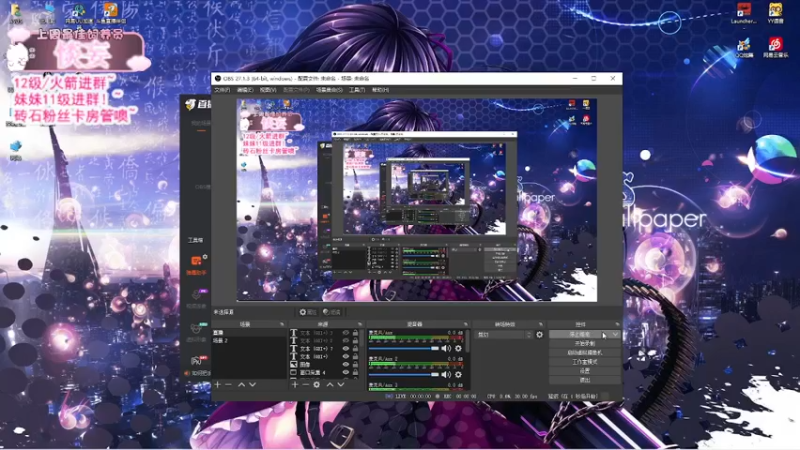This screenshot has height=450, width=800.
Task: Adjust the 麦克风/Aux 2 volume slider
Action: click(x=404, y=374)
